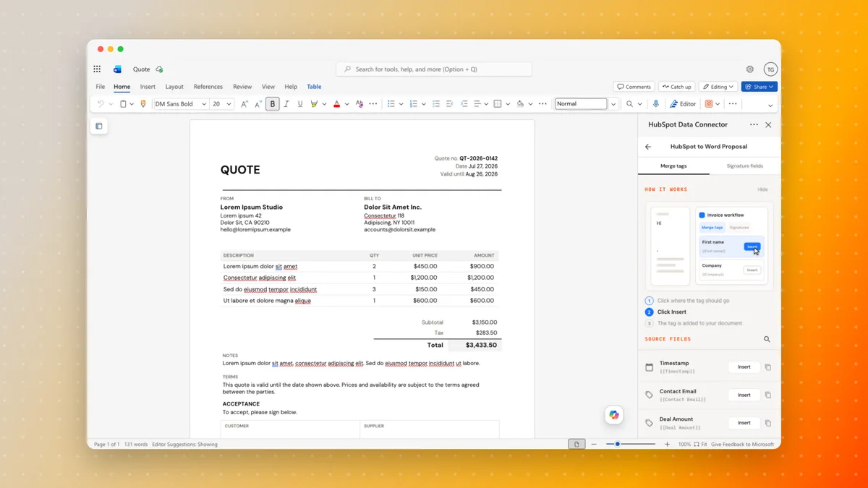Expand the font color arrow
Viewport: 868px width, 488px height.
tap(346, 104)
